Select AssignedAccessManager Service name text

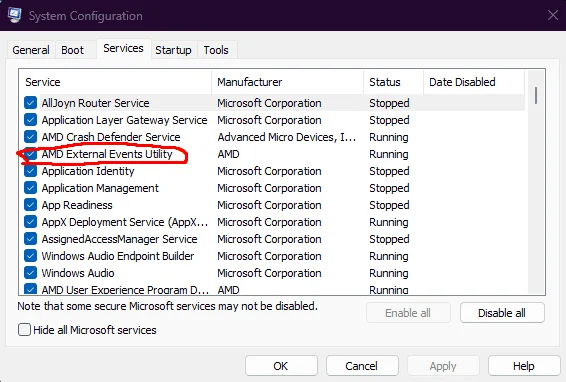click(119, 239)
